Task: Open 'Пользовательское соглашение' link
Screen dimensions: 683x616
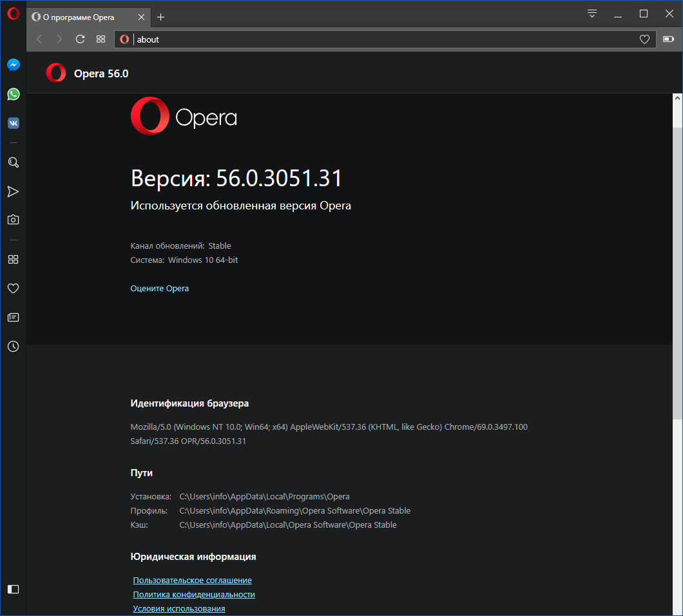Action: (x=192, y=581)
